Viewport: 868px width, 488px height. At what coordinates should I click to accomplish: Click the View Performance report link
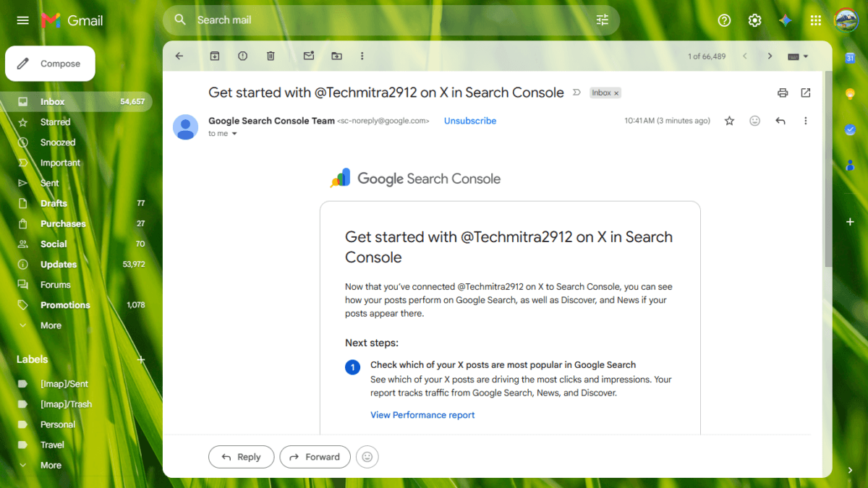422,415
